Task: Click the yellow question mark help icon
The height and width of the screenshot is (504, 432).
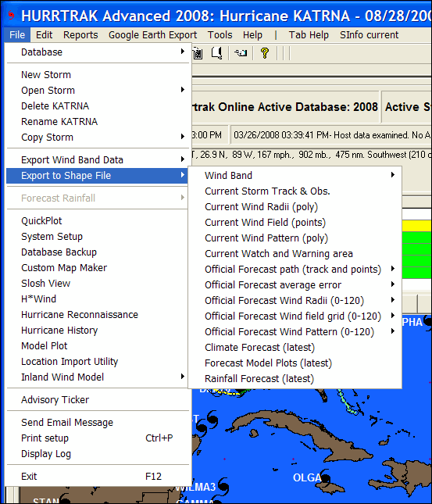Action: (265, 52)
